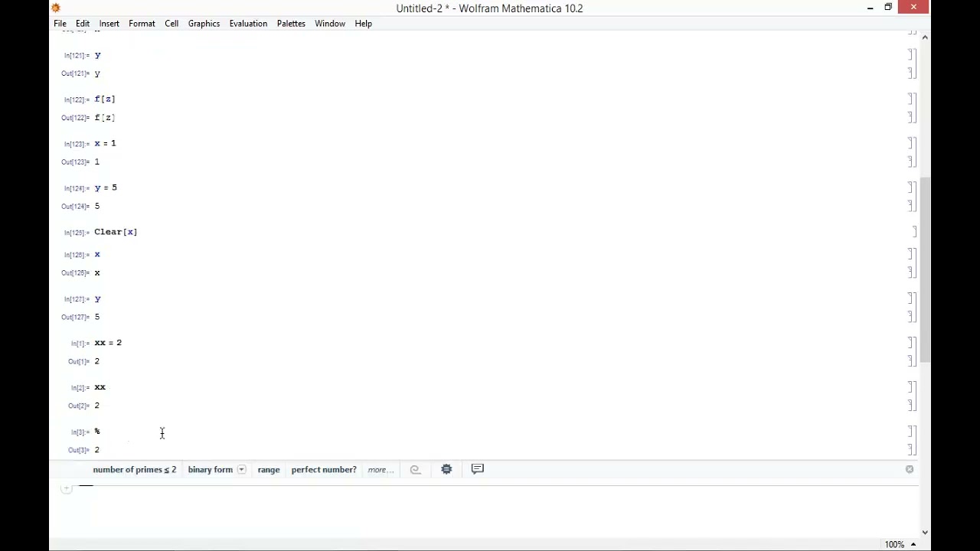
Task: Click the input text 'xx = 2'
Action: 108,343
